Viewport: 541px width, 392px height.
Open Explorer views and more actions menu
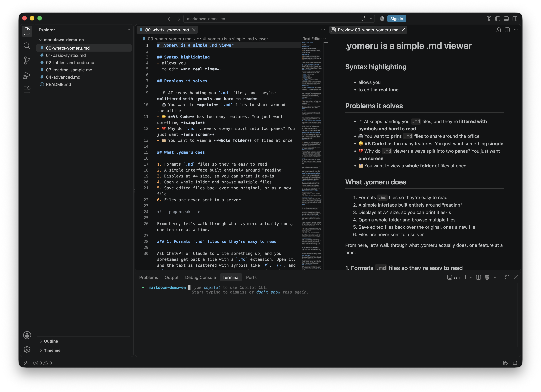point(128,30)
